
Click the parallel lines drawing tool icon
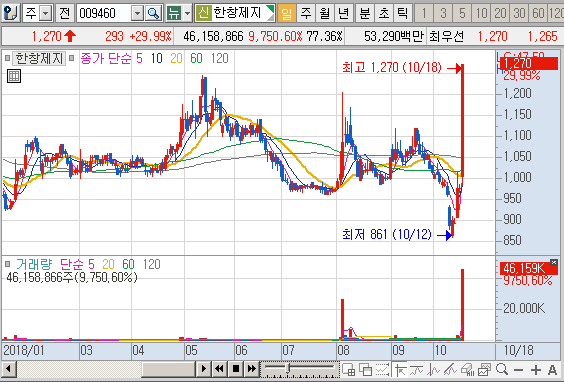(x=450, y=369)
